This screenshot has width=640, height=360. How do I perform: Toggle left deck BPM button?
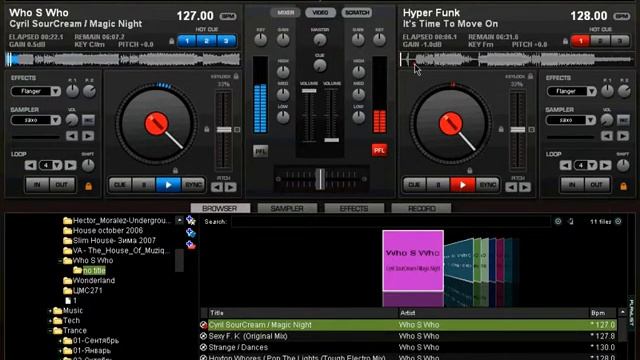(x=228, y=16)
